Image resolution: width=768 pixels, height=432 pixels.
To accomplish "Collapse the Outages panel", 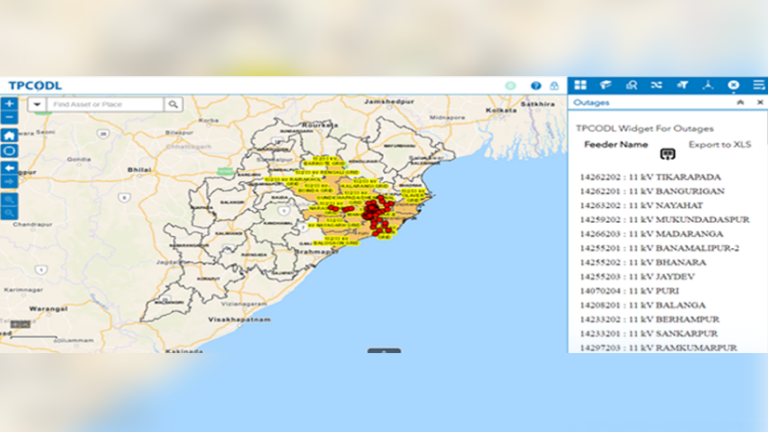I will (x=740, y=103).
